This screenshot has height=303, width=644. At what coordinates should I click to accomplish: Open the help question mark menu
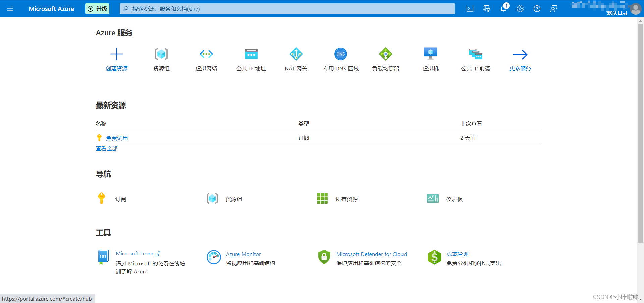537,9
